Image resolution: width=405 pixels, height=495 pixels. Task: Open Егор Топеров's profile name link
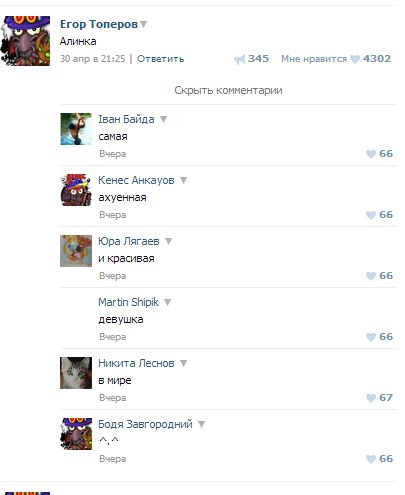[99, 24]
